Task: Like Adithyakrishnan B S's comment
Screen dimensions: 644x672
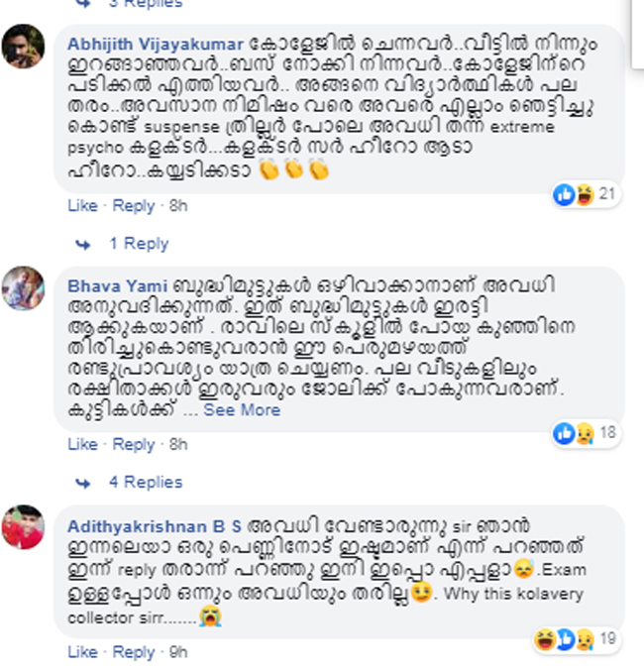Action: pyautogui.click(x=82, y=652)
